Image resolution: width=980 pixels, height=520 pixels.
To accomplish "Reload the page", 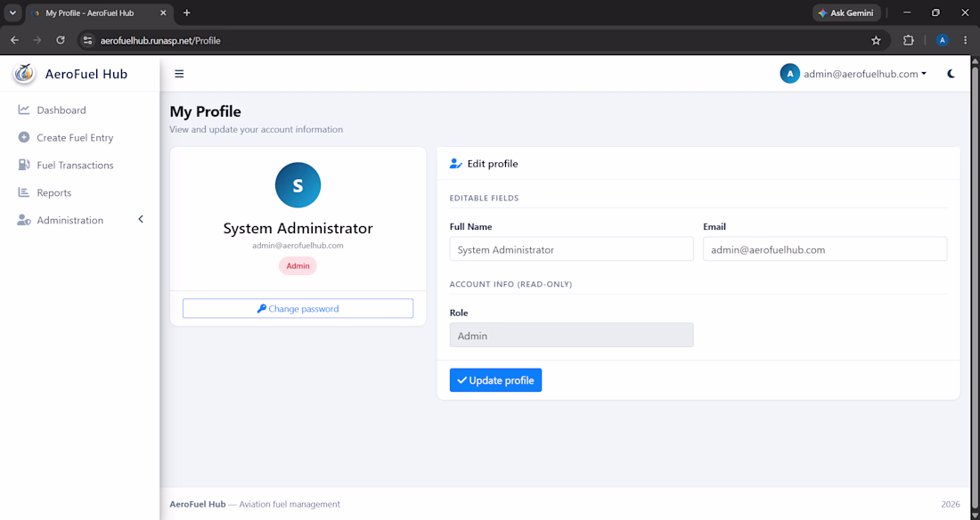I will [61, 41].
